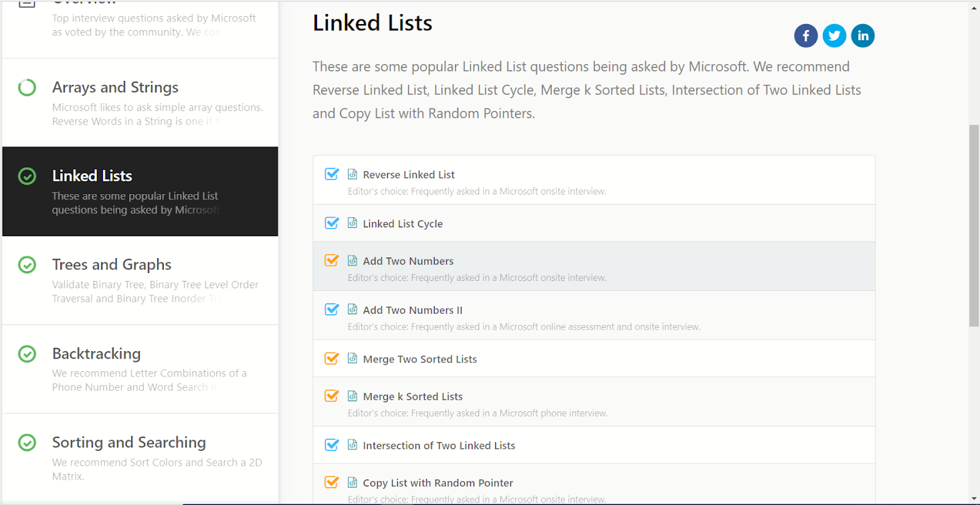Click green checkmark icon beside Backtracking
Image resolution: width=980 pixels, height=505 pixels.
click(x=27, y=354)
